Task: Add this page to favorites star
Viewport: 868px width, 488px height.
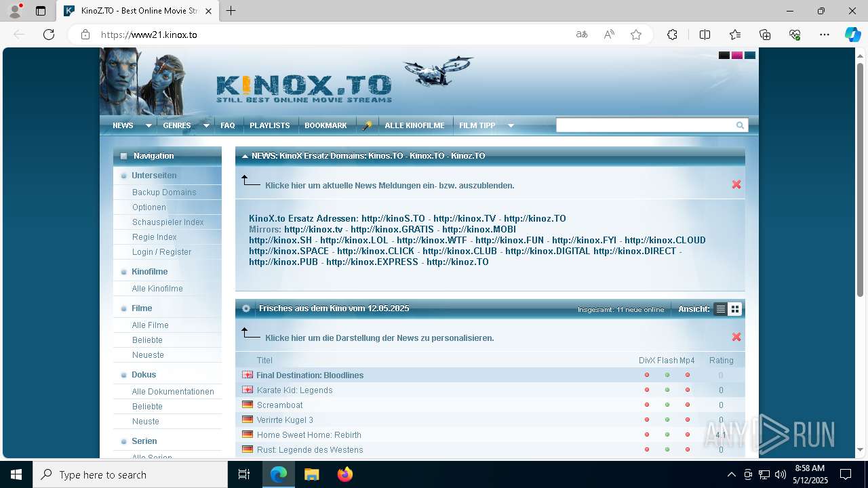Action: click(636, 35)
